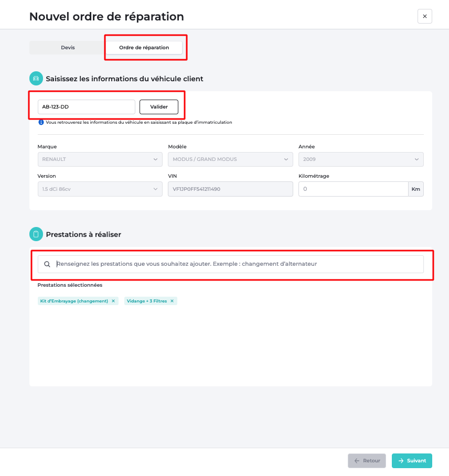Select the Ordre de réparation tab
The image size is (449, 476).
click(x=144, y=48)
